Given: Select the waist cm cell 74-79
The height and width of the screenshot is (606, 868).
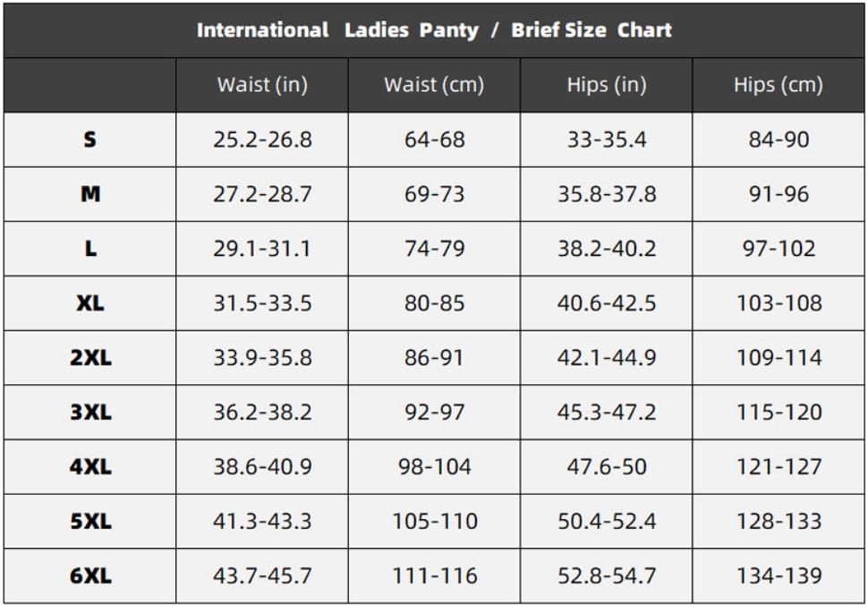Looking at the screenshot, I should point(435,249).
